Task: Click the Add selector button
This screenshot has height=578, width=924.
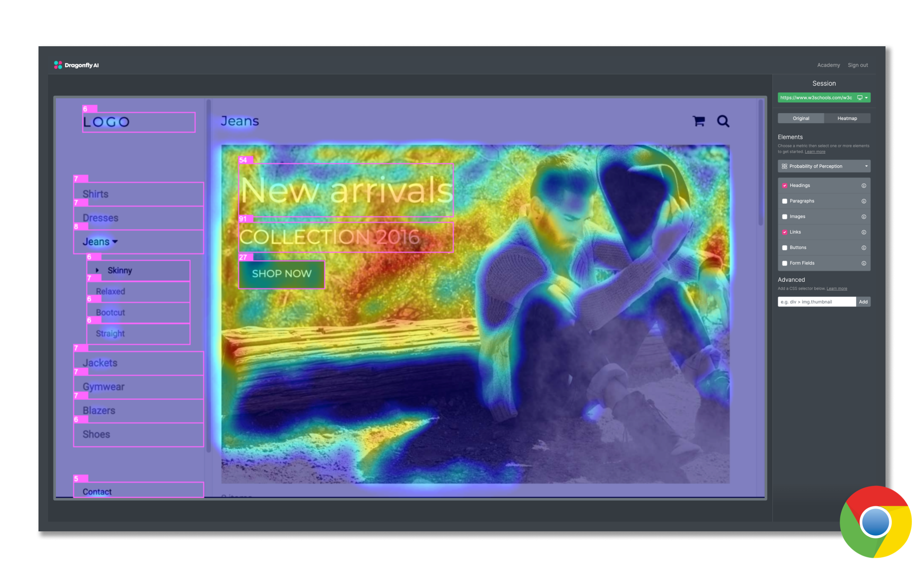Action: pos(863,302)
